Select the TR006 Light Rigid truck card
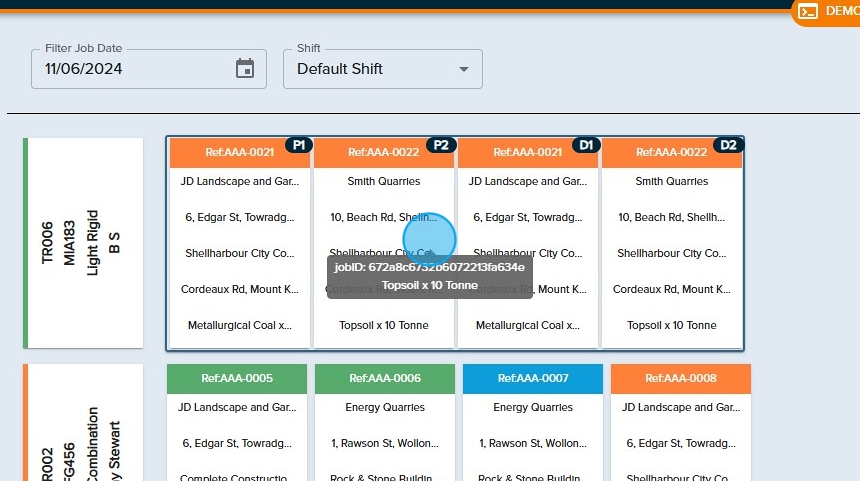This screenshot has height=481, width=860. [85, 243]
